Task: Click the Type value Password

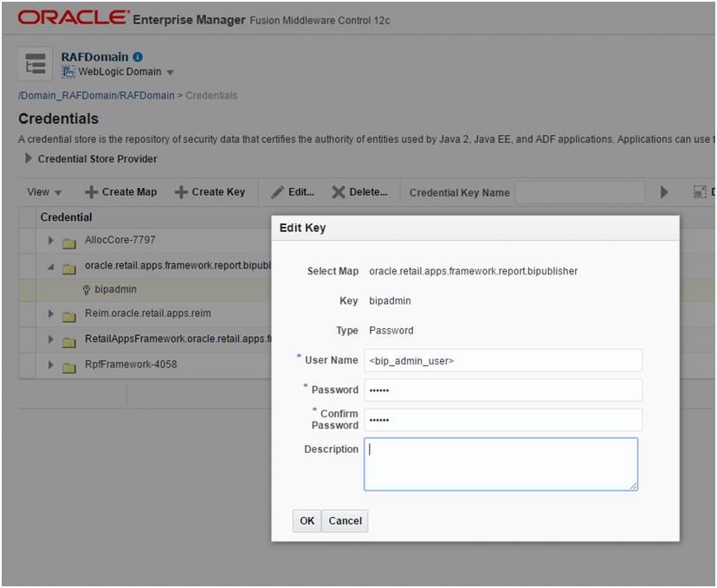Action: pyautogui.click(x=391, y=331)
